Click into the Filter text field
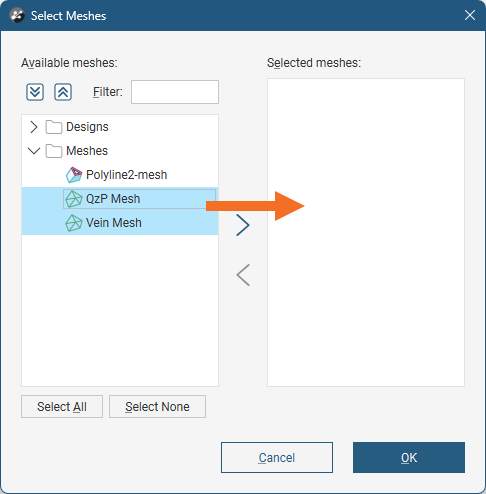This screenshot has width=486, height=494. 175,92
